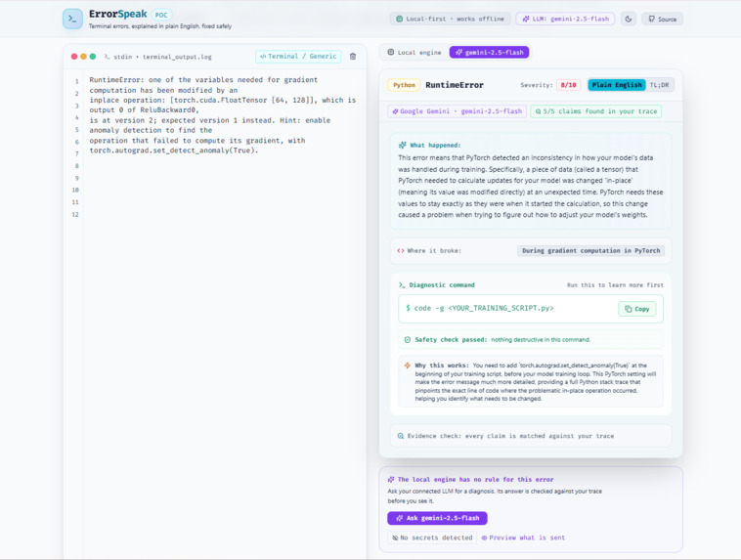Screen dimensions: 741x560
Task: Open the Source link button
Action: pyautogui.click(x=662, y=19)
